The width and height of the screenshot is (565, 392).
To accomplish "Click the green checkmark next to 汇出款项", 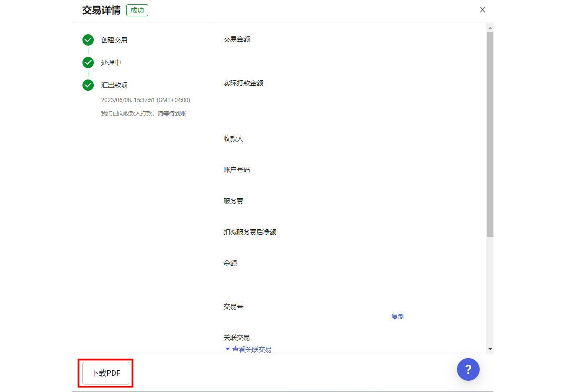I will (x=88, y=85).
